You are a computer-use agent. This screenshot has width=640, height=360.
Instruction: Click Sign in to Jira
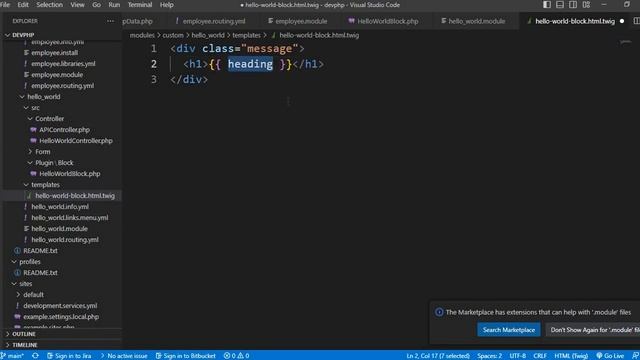click(x=69, y=356)
